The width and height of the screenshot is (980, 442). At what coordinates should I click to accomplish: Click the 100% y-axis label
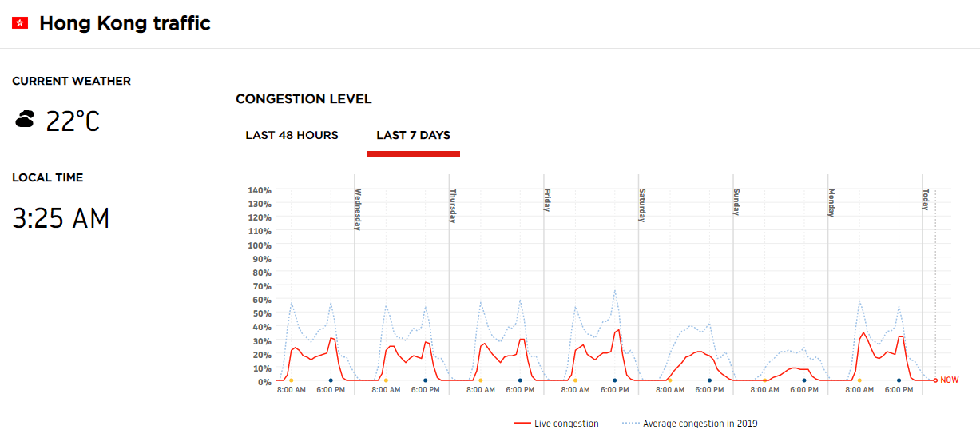click(260, 245)
